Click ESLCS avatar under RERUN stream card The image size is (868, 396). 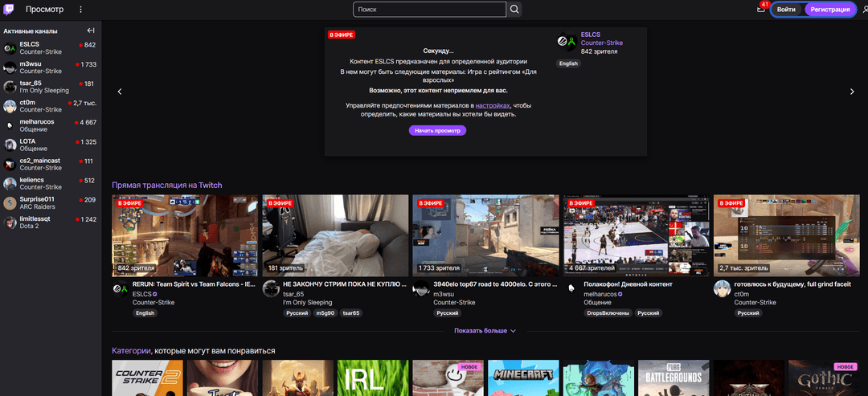pos(120,288)
